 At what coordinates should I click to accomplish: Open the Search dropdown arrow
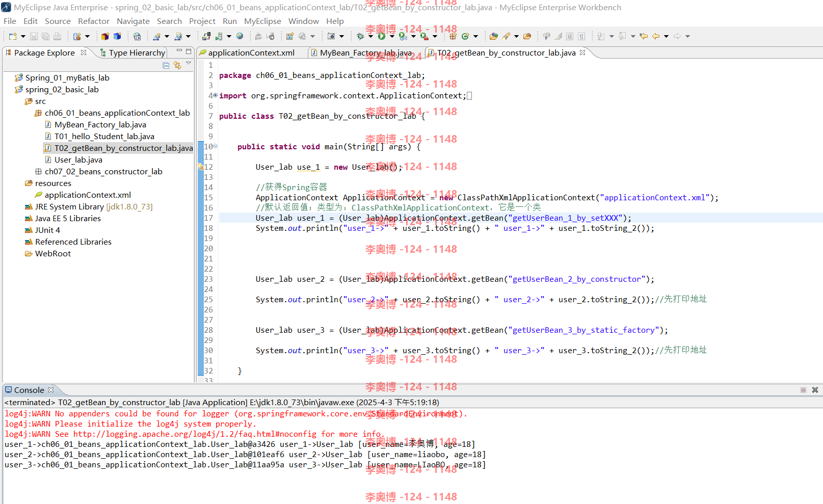point(516,36)
